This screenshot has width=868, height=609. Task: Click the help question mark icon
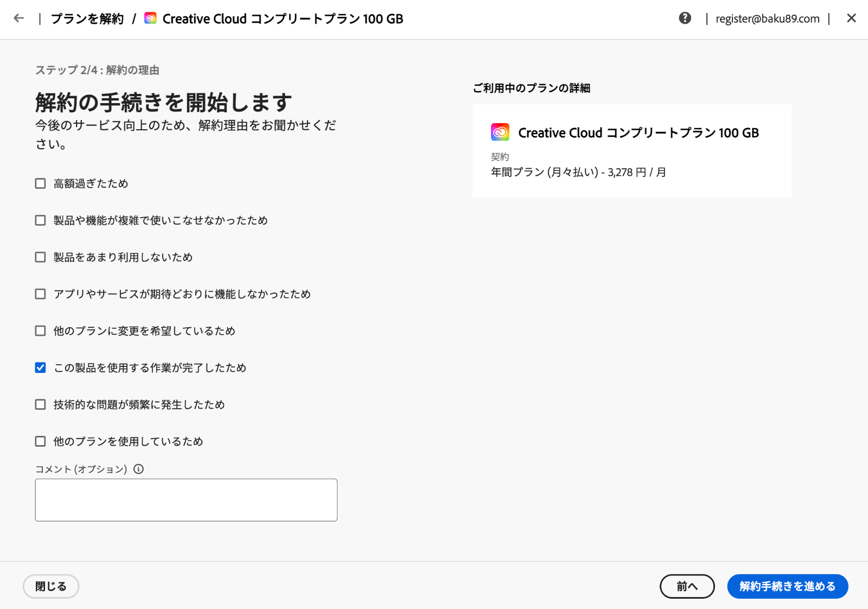[685, 18]
